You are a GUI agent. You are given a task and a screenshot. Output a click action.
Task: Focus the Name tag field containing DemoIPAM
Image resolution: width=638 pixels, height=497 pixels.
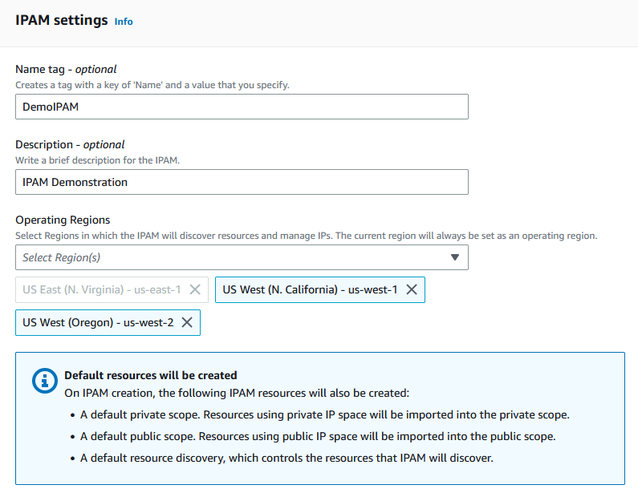242,107
